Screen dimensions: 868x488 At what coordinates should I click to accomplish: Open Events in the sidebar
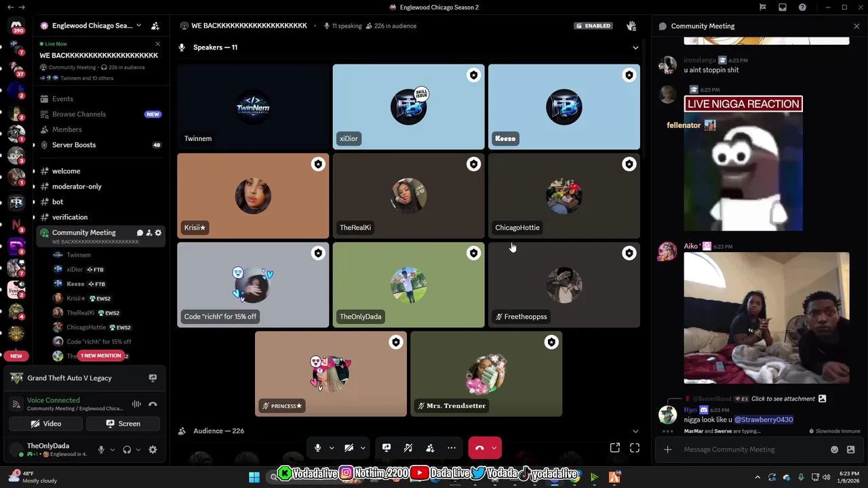tap(100, 99)
